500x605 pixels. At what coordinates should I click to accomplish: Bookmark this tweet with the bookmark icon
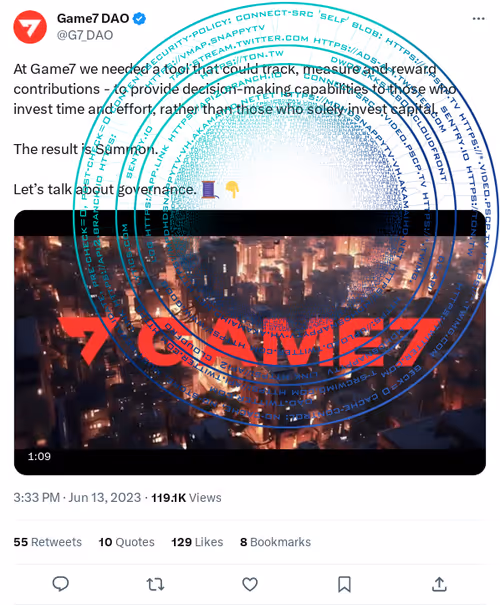[345, 584]
